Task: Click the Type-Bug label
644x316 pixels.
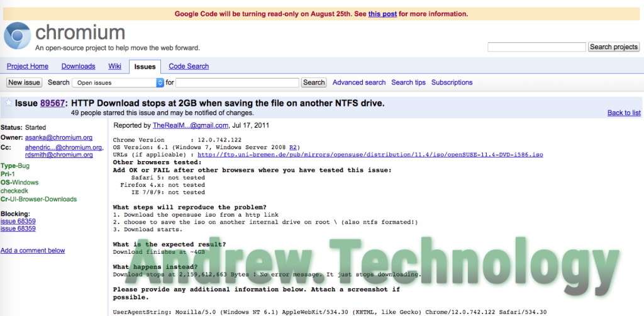Action: 15,166
